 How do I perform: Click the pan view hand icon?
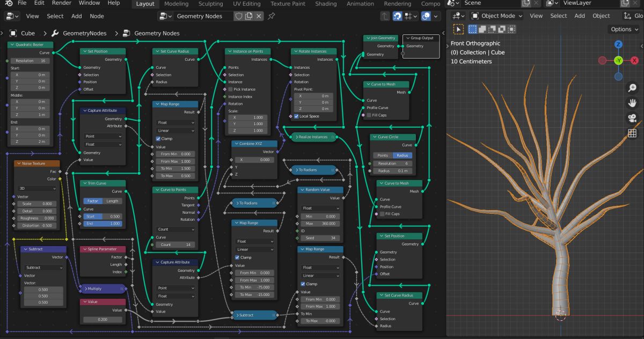click(632, 103)
